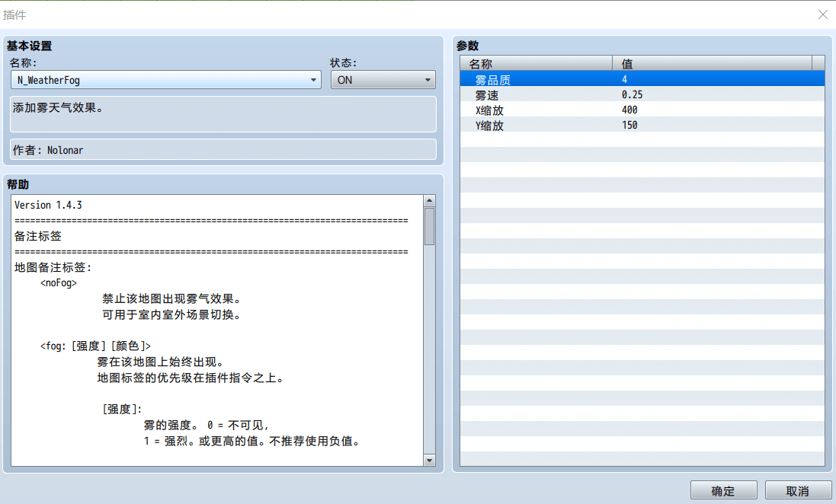The width and height of the screenshot is (836, 504).
Task: Click the <noFog> tag in help text
Action: tap(59, 283)
